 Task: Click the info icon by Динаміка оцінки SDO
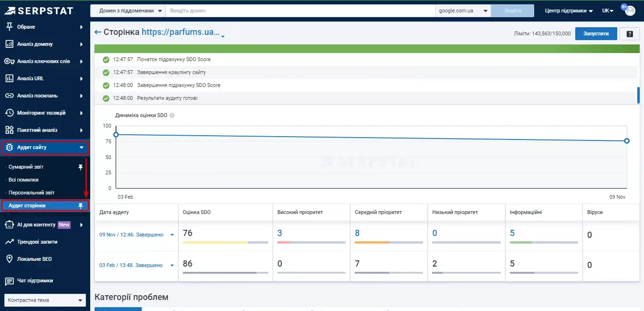(x=172, y=115)
